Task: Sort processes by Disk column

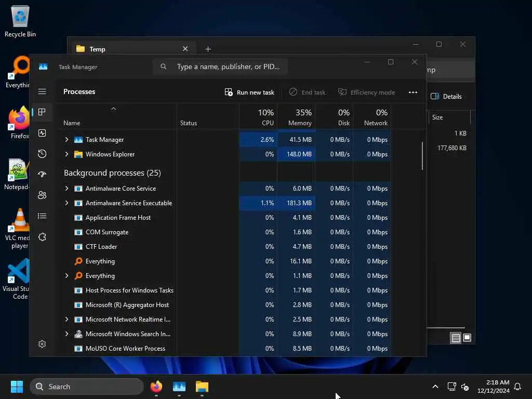Action: click(334, 117)
